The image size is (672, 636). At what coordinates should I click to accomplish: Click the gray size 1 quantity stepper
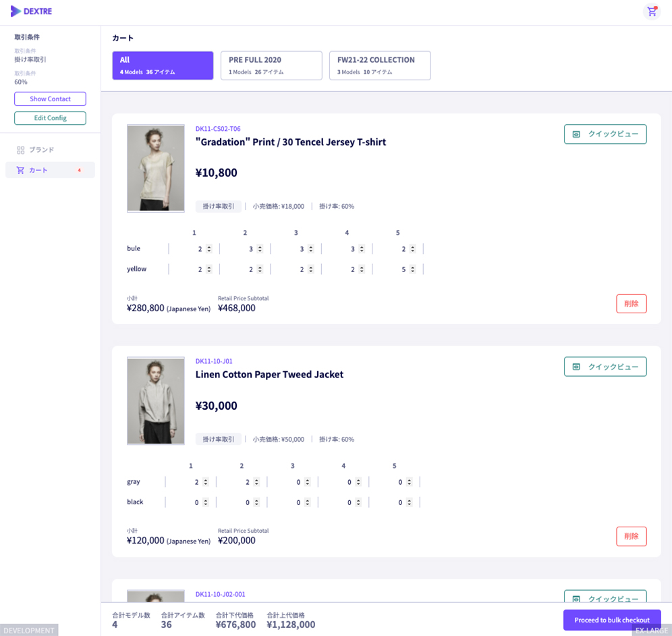[205, 482]
